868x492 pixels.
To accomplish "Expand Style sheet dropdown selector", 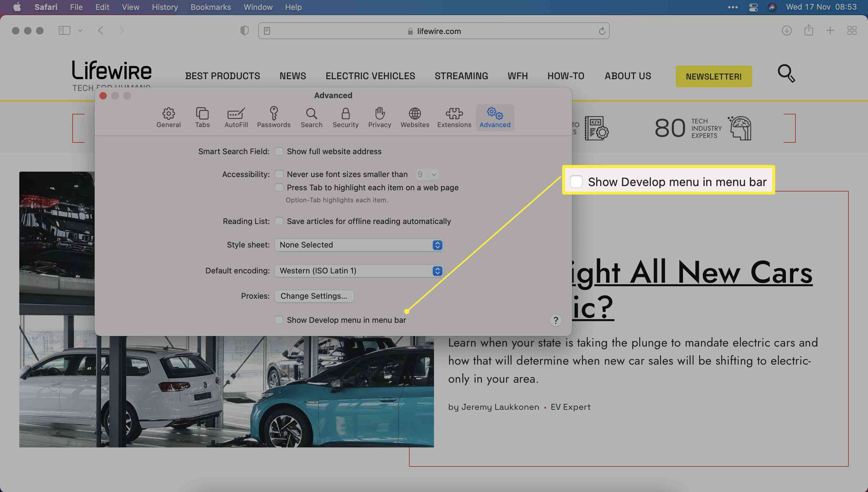I will [x=437, y=245].
